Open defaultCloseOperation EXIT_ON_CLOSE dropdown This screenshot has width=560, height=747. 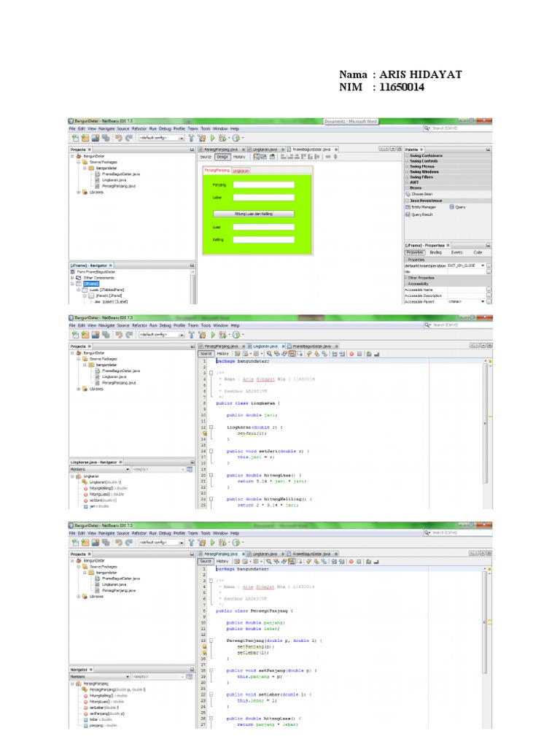pyautogui.click(x=482, y=266)
